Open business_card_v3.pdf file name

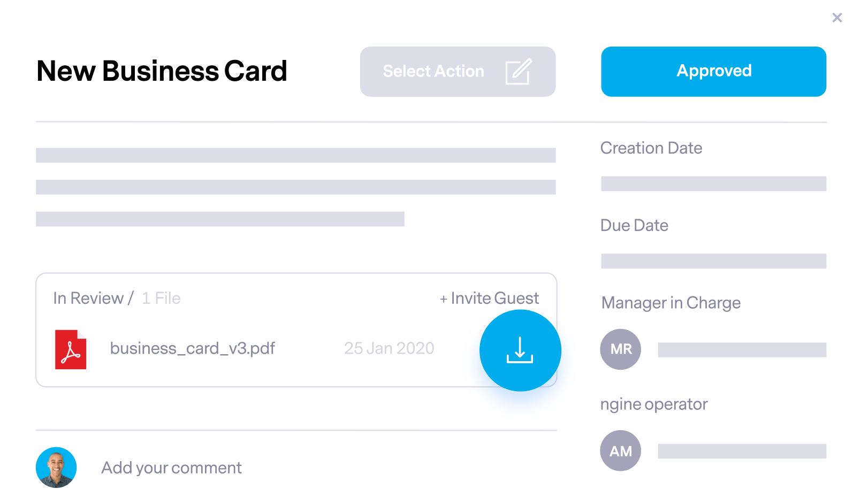click(193, 348)
